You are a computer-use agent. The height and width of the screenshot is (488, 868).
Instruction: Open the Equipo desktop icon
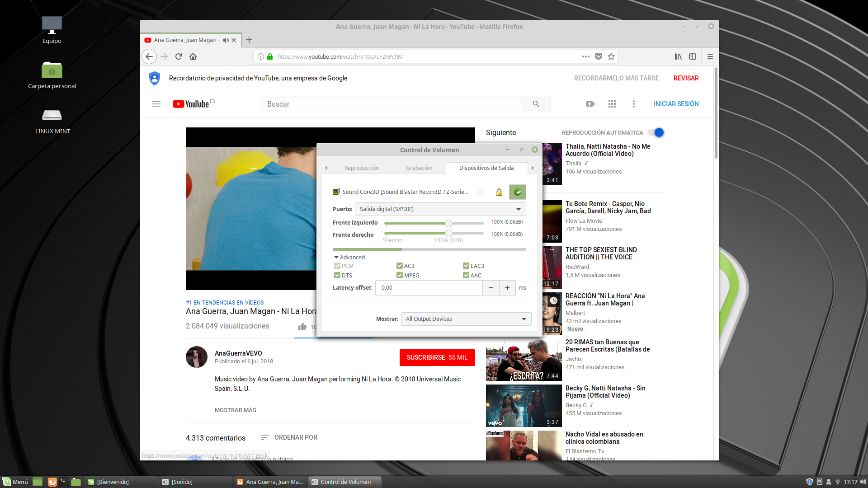click(52, 30)
